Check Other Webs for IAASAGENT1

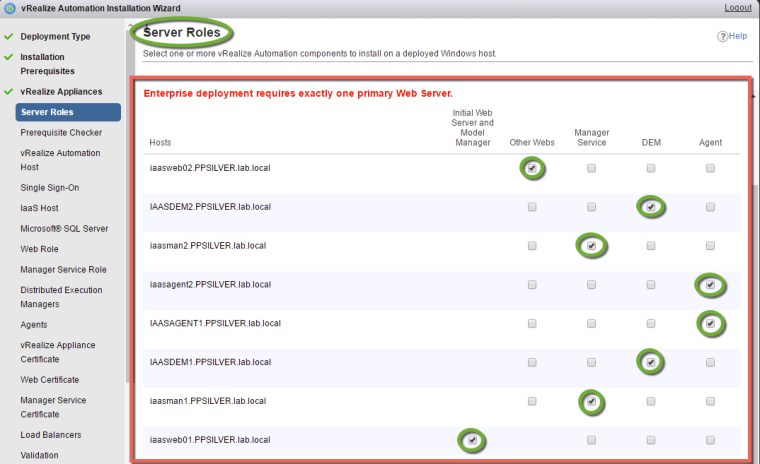point(532,323)
